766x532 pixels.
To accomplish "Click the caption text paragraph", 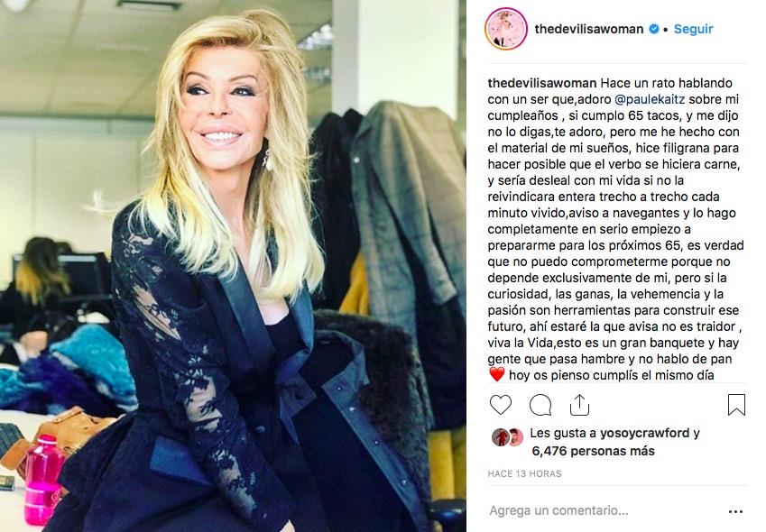I will [x=615, y=229].
